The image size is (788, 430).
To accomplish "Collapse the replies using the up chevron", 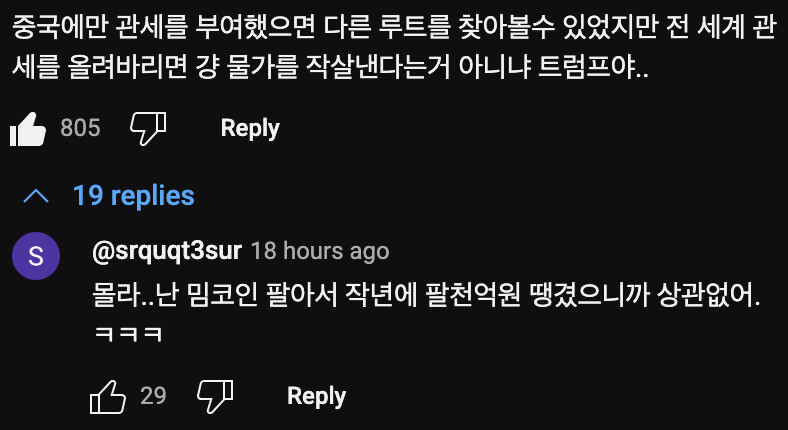I will (36, 195).
